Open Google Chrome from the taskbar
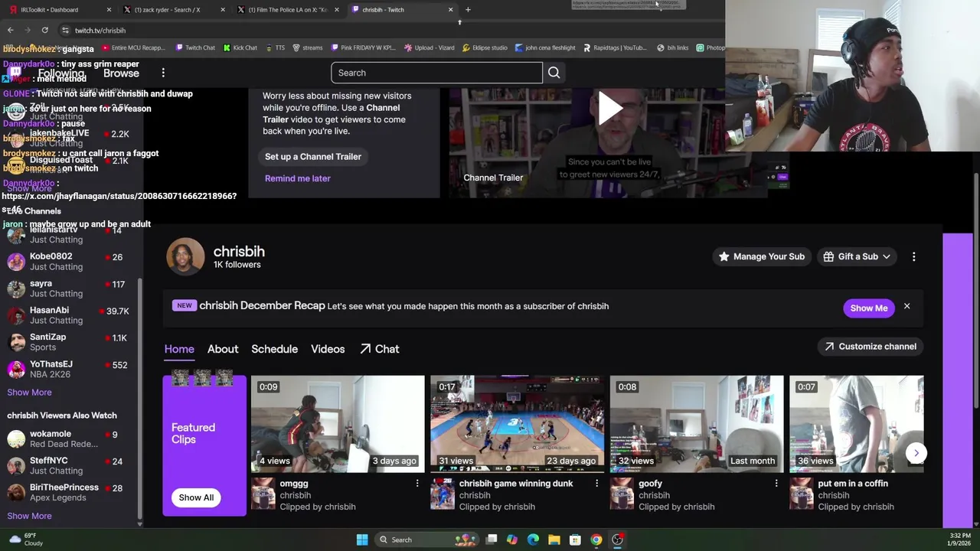 pyautogui.click(x=596, y=540)
